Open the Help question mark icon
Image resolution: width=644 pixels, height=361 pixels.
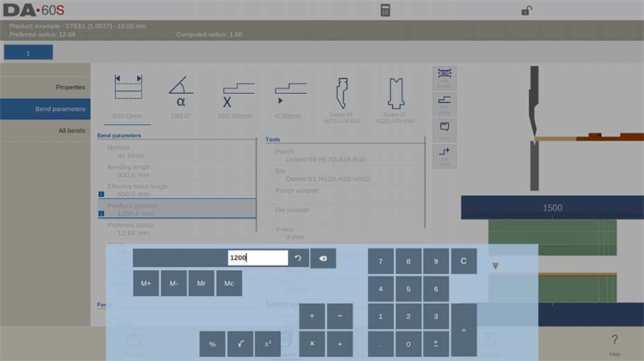click(x=614, y=344)
